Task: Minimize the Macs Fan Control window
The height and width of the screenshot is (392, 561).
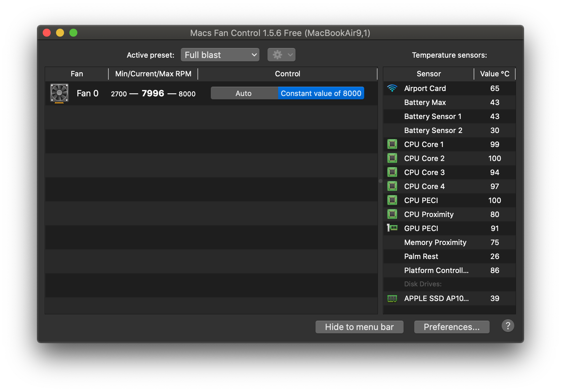Action: click(x=60, y=33)
